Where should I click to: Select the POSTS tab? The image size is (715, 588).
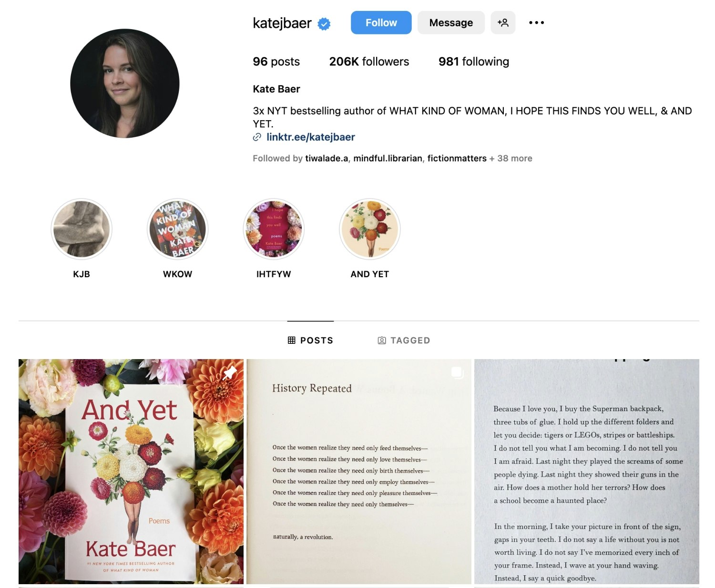310,340
